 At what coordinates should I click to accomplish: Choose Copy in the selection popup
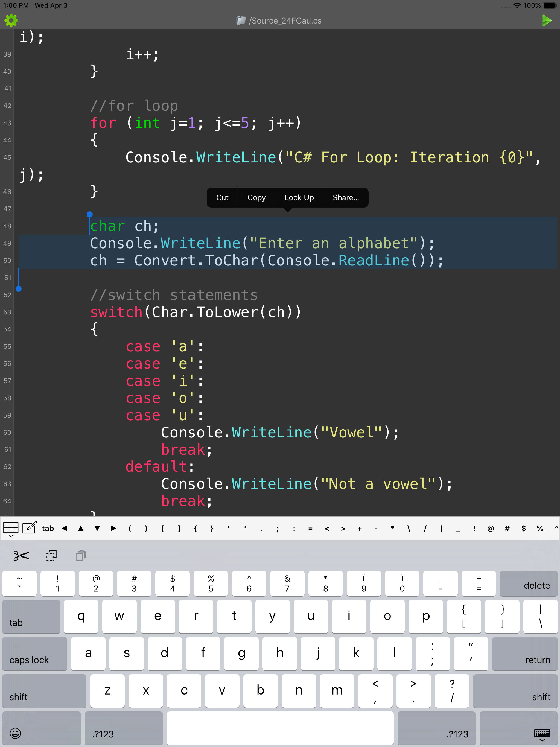256,198
